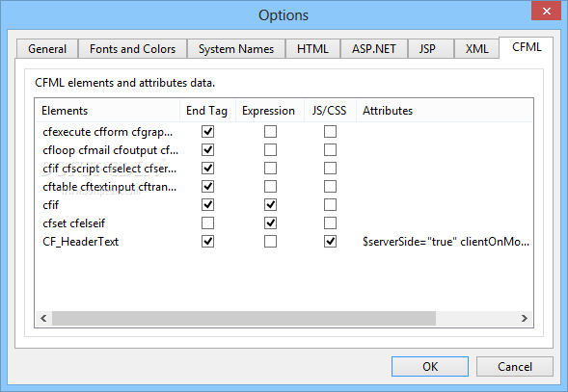
Task: Select the CF_HeaderText element row
Action: 284,242
